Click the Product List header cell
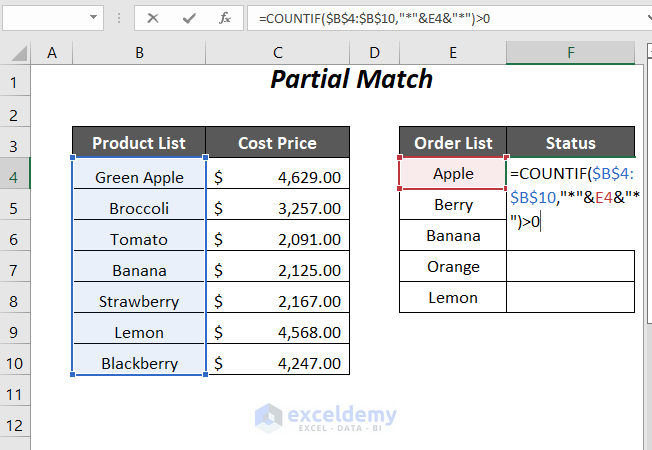Screen dimensions: 652x450 [x=139, y=143]
